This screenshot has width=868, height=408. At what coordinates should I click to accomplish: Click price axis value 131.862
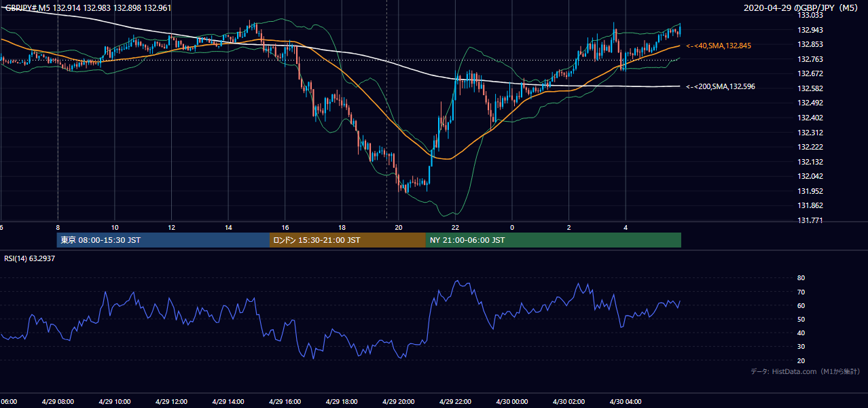(810, 205)
